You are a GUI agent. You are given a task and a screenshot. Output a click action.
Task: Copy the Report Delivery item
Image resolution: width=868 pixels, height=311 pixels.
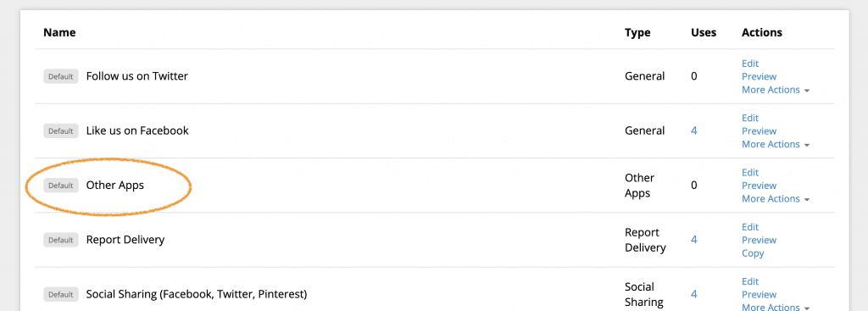[753, 253]
